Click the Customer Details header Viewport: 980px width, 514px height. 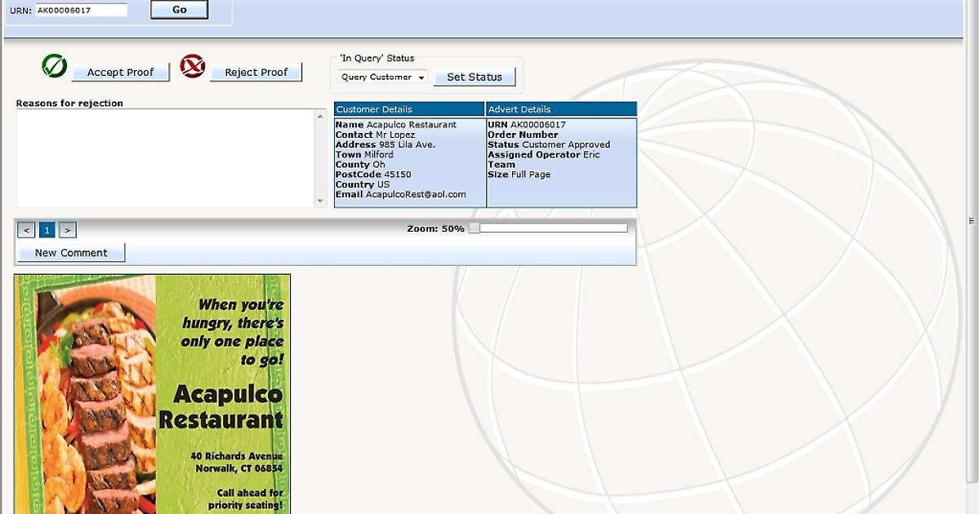tap(409, 109)
